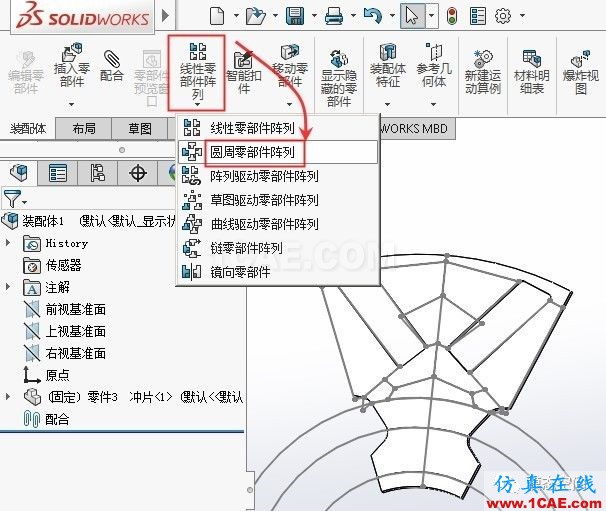The height and width of the screenshot is (511, 606).
Task: Click Exploded View (爆炸视图)
Action: pos(580,73)
